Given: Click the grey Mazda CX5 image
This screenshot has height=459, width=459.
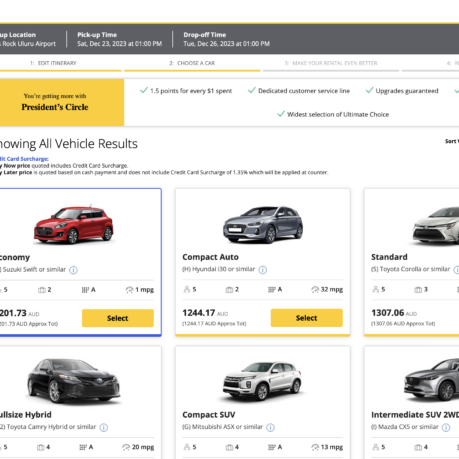Looking at the screenshot, I should (432, 380).
